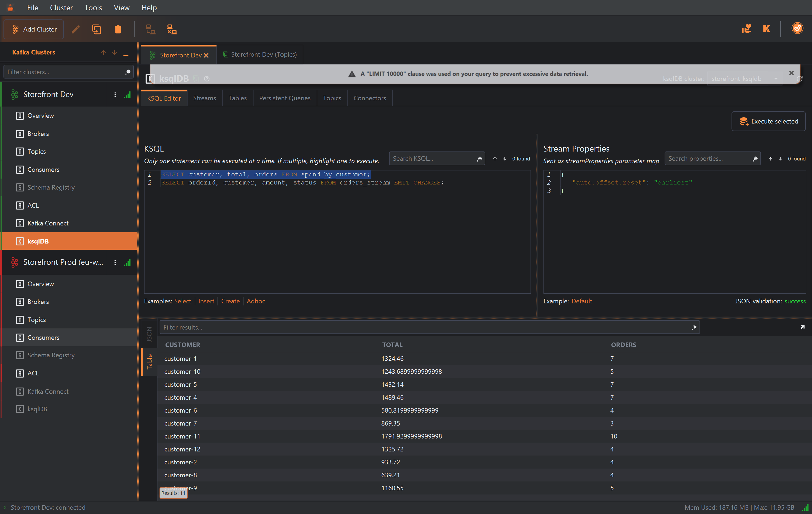Collapse Kafka Clusters panel with minus icon
This screenshot has width=812, height=514.
[126, 55]
